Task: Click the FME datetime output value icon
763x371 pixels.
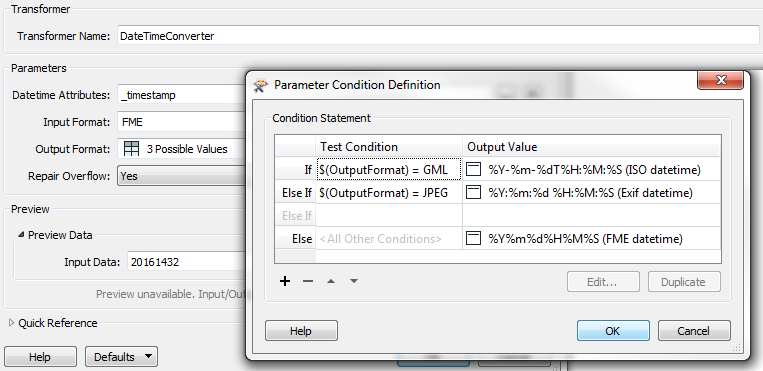Action: [x=473, y=239]
